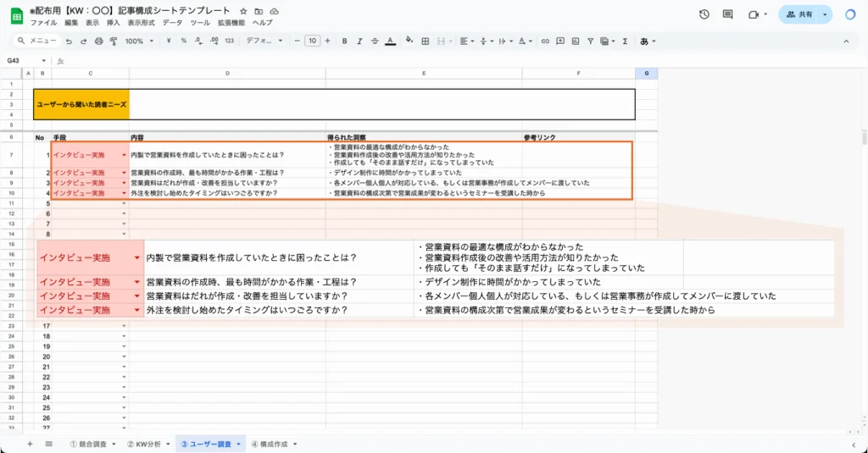Click the Print icon
This screenshot has width=868, height=453.
(x=98, y=41)
